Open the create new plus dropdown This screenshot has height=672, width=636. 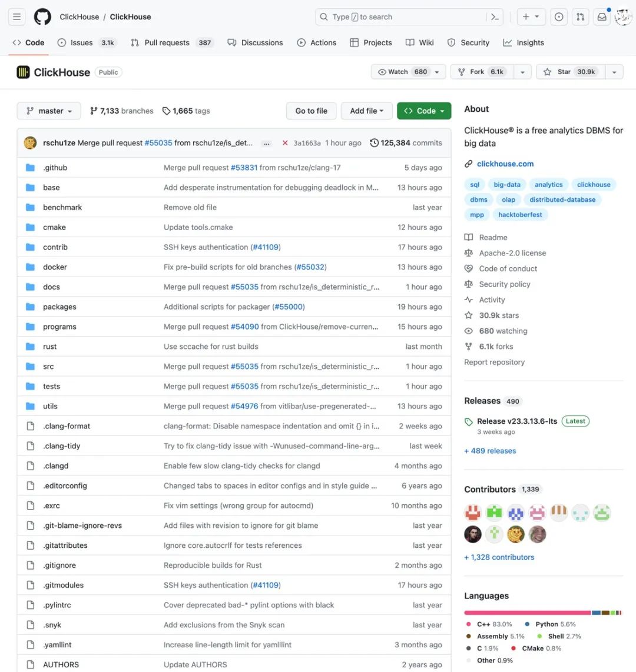click(x=531, y=16)
